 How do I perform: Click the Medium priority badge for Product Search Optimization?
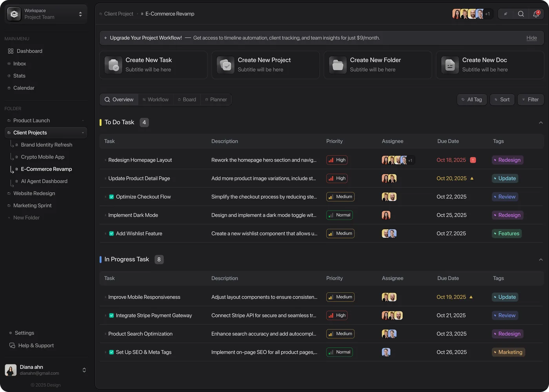[x=340, y=334]
